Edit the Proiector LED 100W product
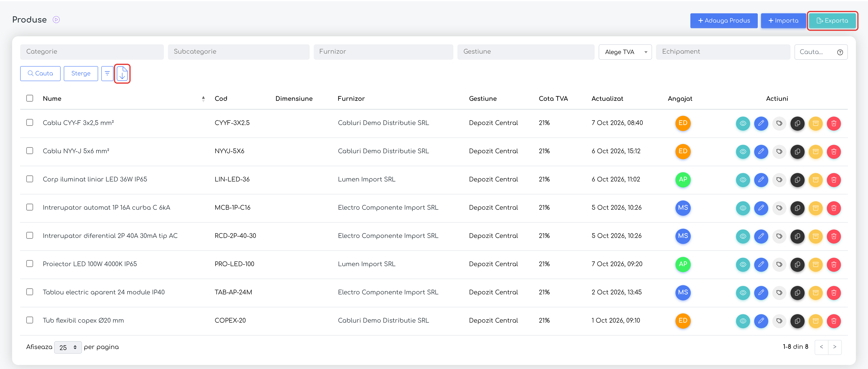The image size is (868, 369). pos(761,265)
